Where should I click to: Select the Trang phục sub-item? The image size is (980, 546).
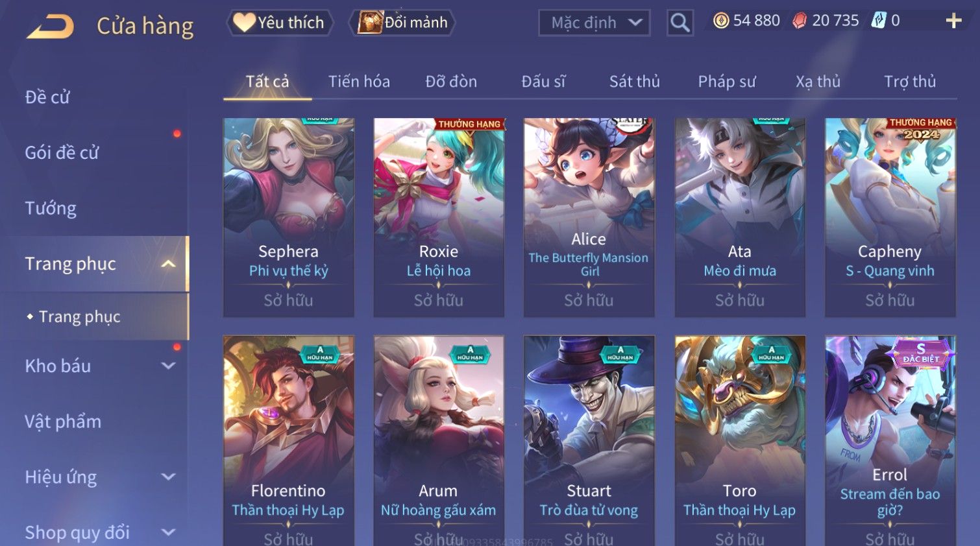pos(79,316)
